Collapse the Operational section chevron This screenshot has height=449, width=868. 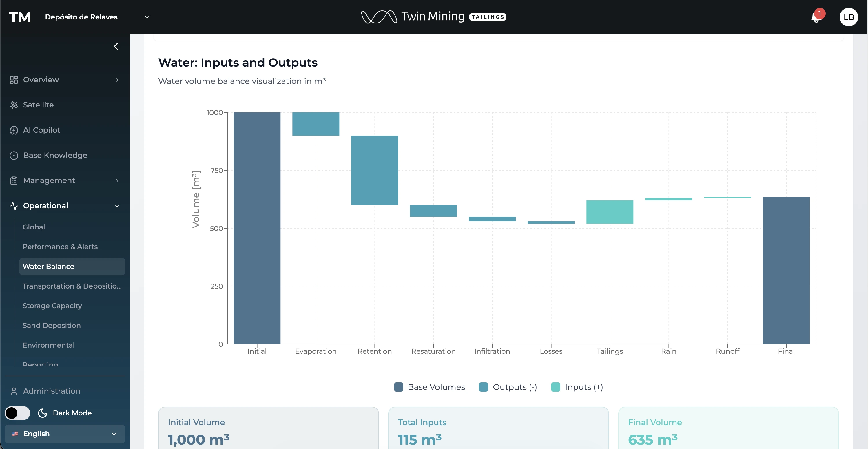click(117, 206)
